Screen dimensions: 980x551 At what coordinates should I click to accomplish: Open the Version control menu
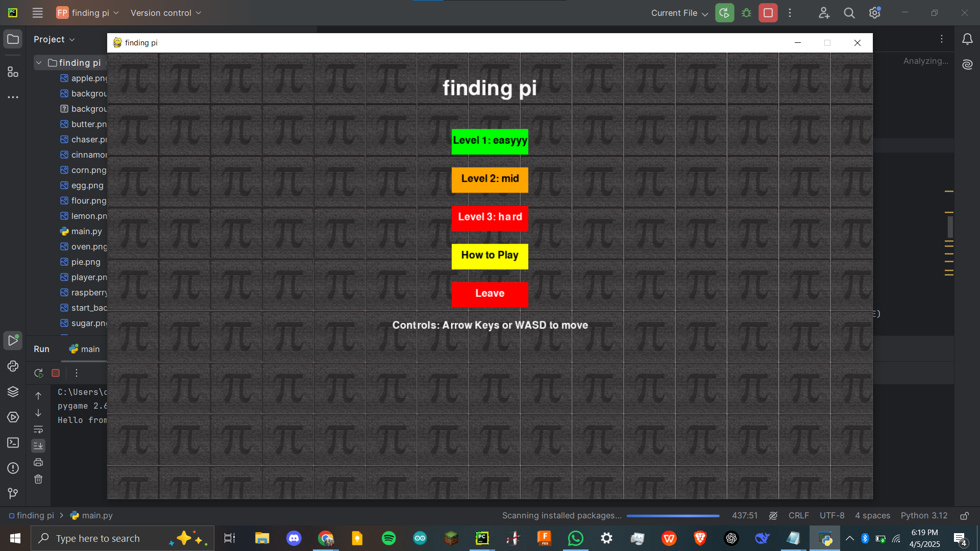coord(165,13)
